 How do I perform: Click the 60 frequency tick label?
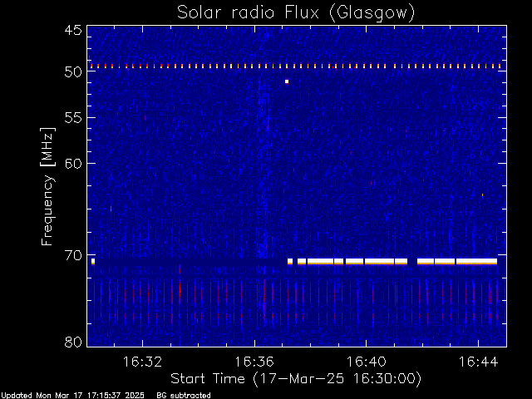pyautogui.click(x=73, y=164)
